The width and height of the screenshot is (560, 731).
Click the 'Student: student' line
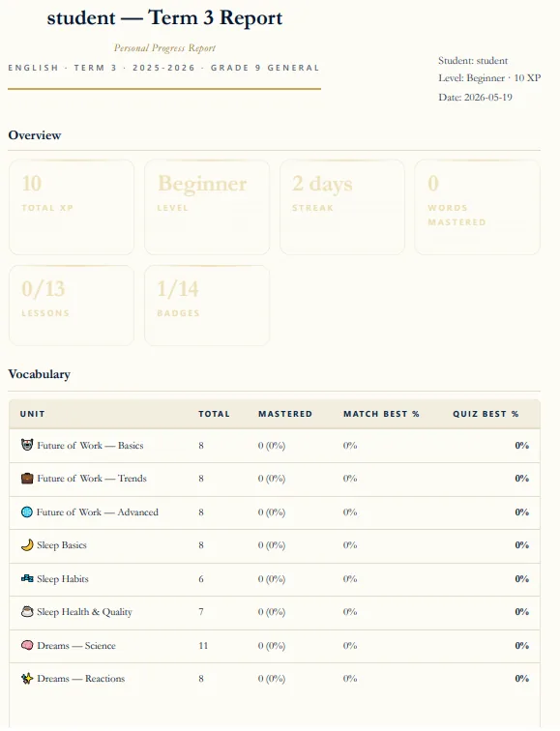coord(473,61)
